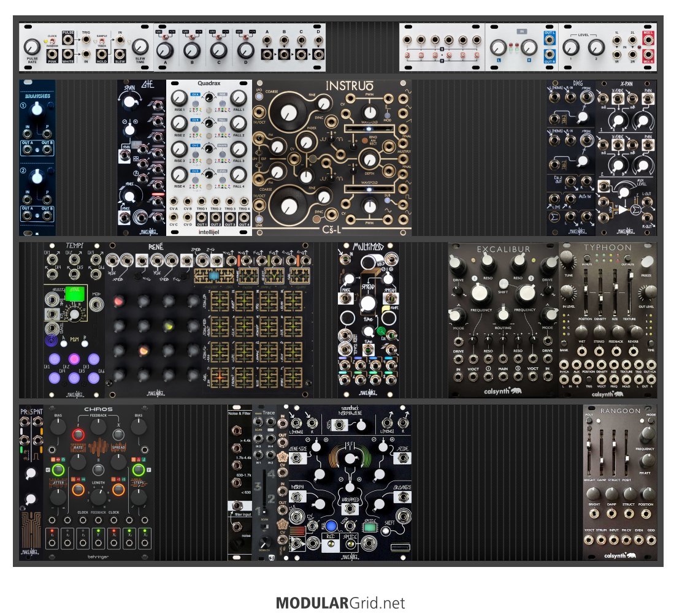The width and height of the screenshot is (682, 616).
Task: Turn the top COARSE knob on Cs-L
Action: coord(288,113)
